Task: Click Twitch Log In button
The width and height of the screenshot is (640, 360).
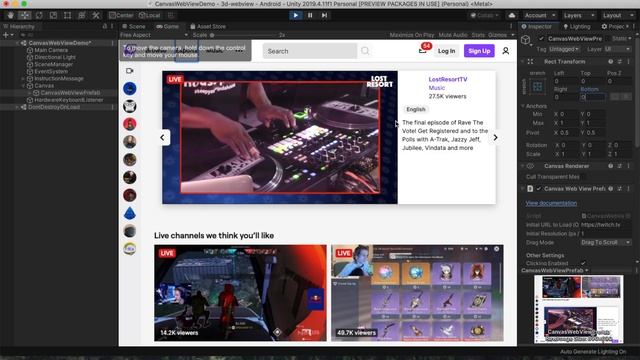Action: click(x=447, y=51)
